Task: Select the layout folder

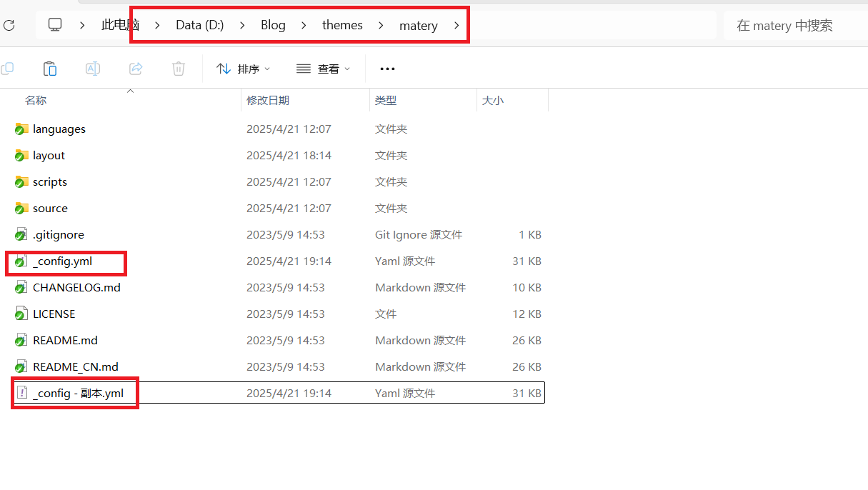Action: [49, 156]
